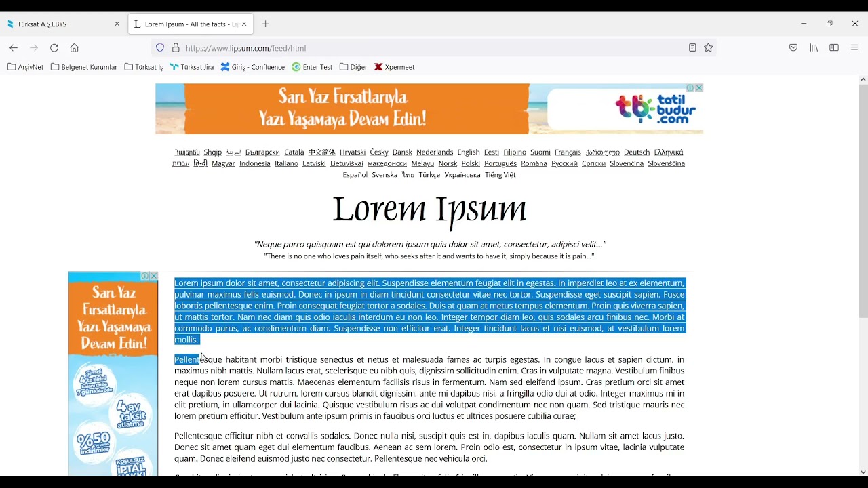The image size is (868, 488).
Task: Switch language to Français
Action: click(568, 152)
